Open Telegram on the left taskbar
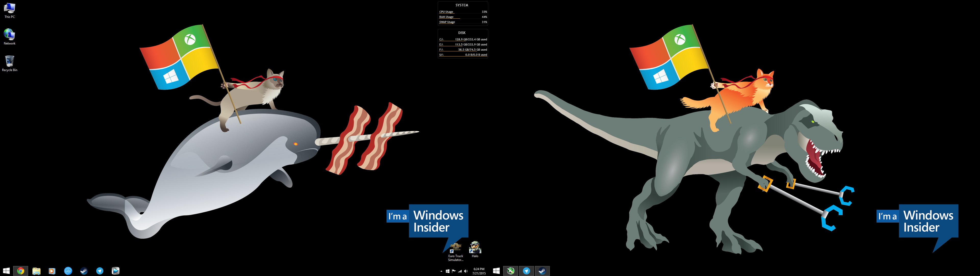Screen dimensions: 980x276 [x=100, y=271]
